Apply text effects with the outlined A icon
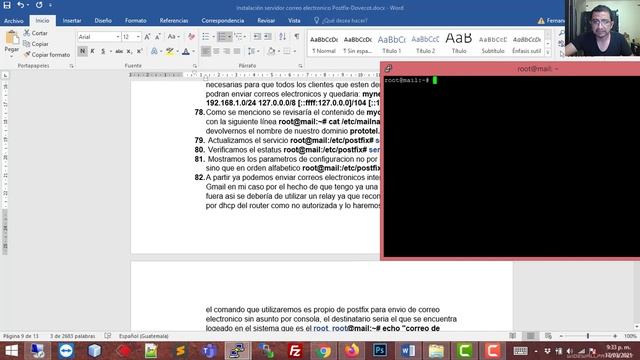The width and height of the screenshot is (640, 360). point(154,51)
